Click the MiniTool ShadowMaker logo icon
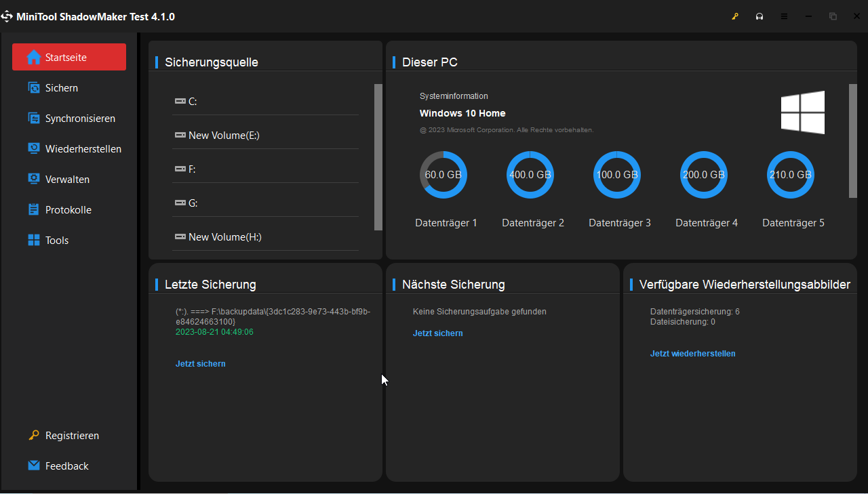868x494 pixels. point(7,16)
